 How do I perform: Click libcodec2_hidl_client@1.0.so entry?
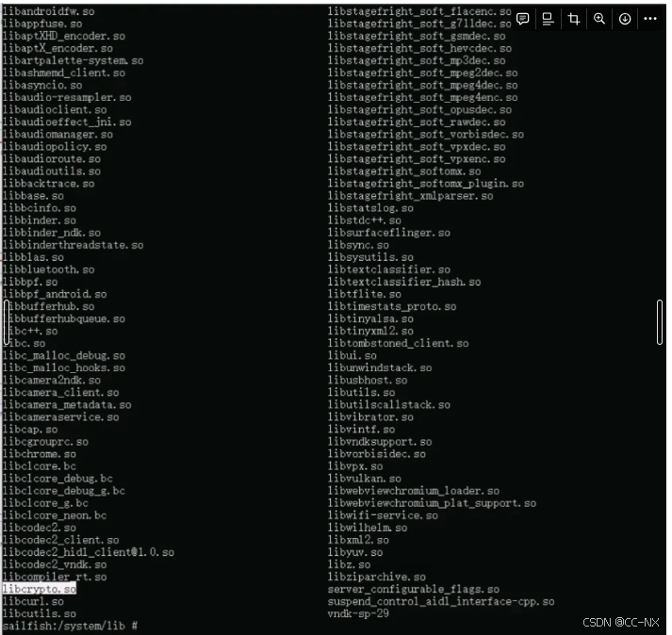point(89,553)
